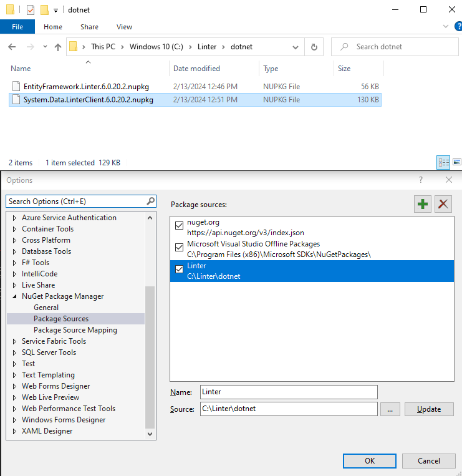462x476 pixels.
Task: Close the Options dialog
Action: point(449,180)
